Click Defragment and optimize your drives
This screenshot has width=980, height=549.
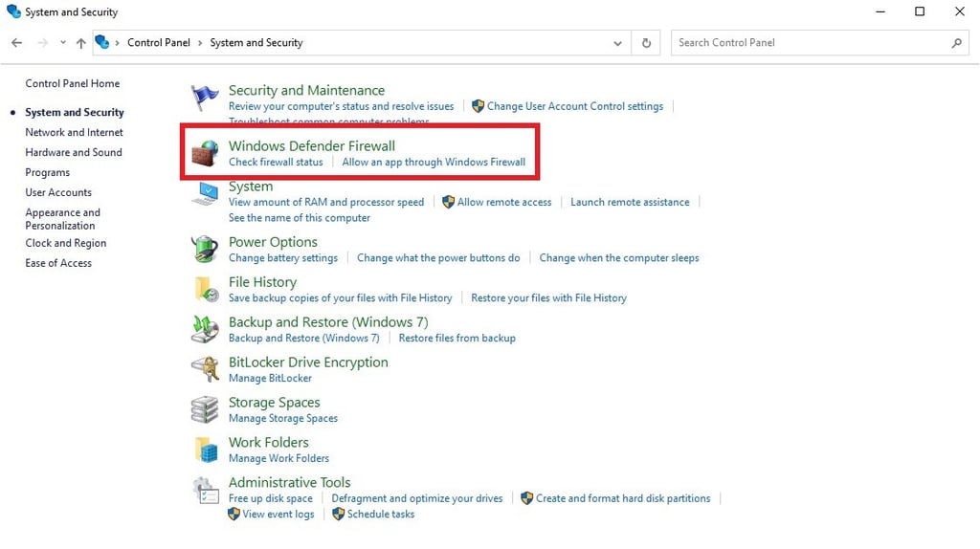pos(417,498)
